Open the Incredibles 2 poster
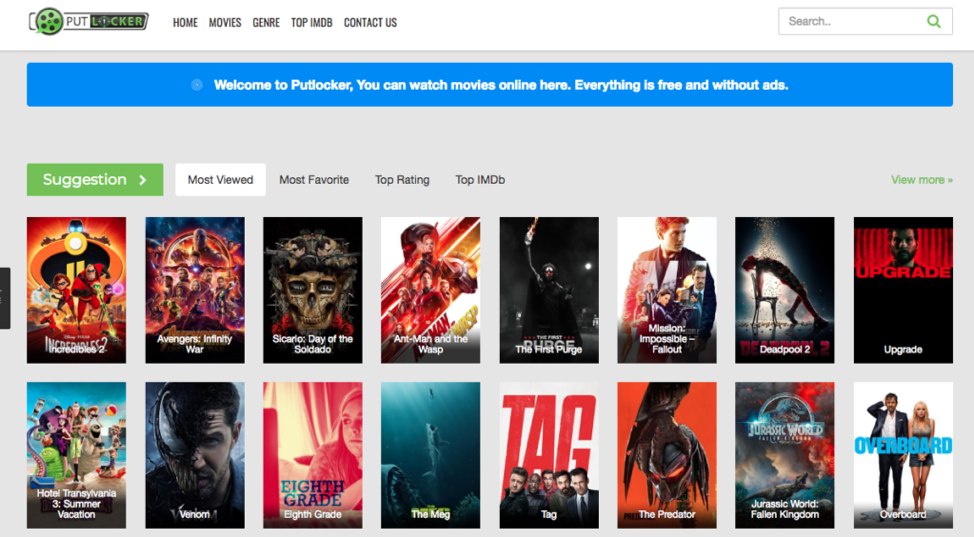 click(x=76, y=290)
